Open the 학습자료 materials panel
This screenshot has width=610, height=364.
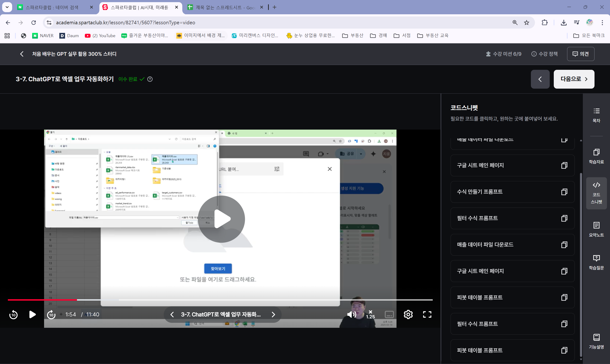click(596, 156)
